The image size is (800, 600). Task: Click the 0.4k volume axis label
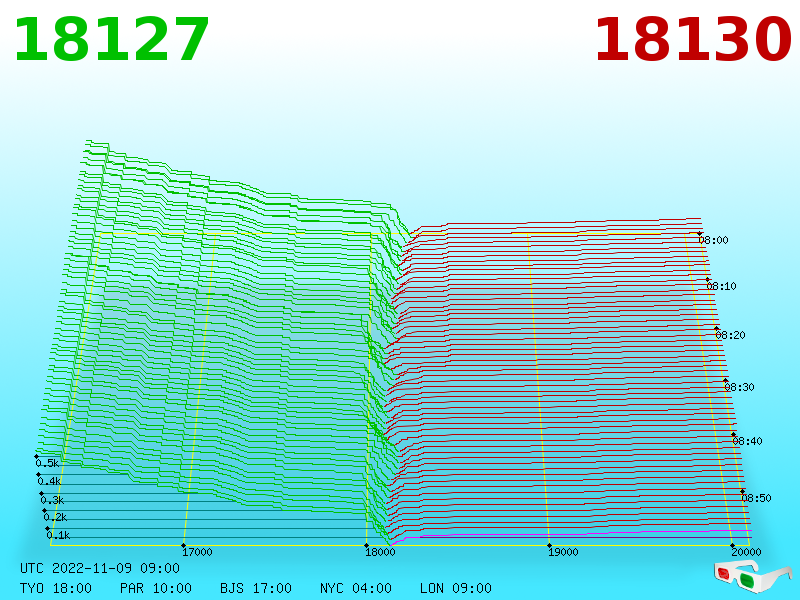(49, 481)
